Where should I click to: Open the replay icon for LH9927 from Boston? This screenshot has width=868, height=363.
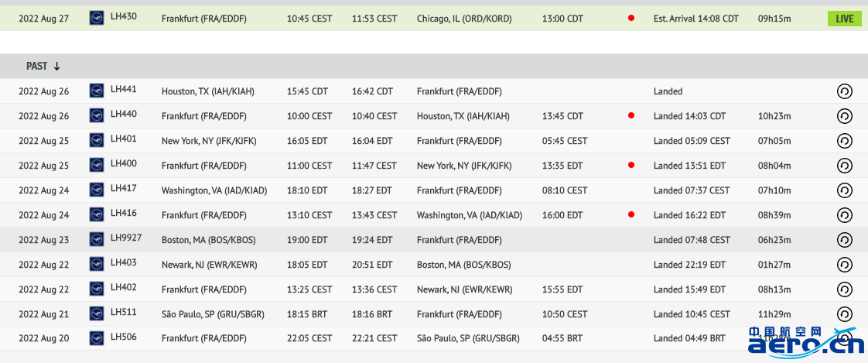tap(844, 240)
